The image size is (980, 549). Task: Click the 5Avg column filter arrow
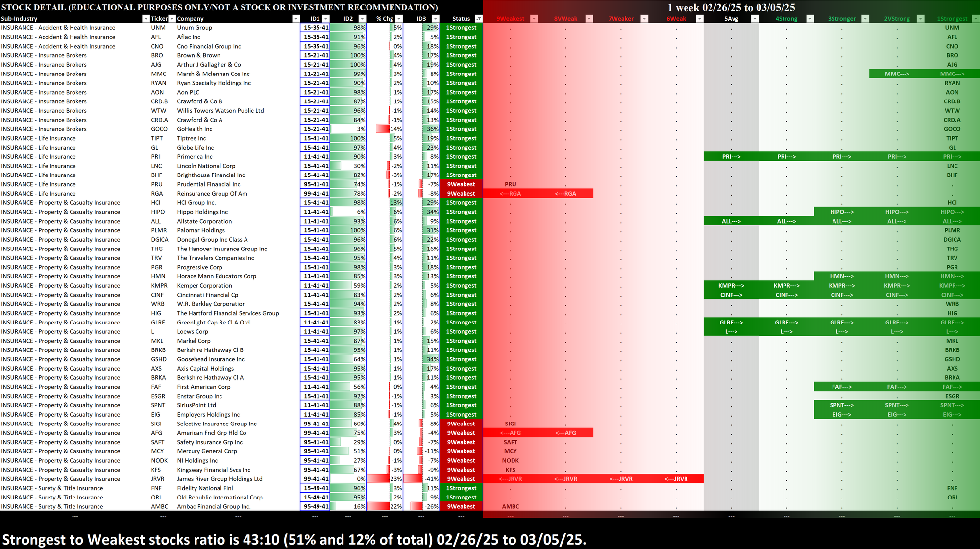(755, 19)
